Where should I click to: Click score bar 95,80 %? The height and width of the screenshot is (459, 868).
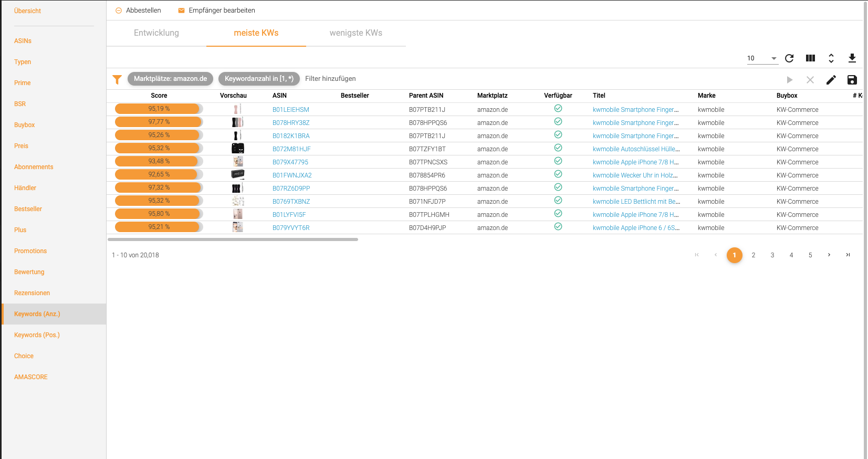tap(159, 214)
